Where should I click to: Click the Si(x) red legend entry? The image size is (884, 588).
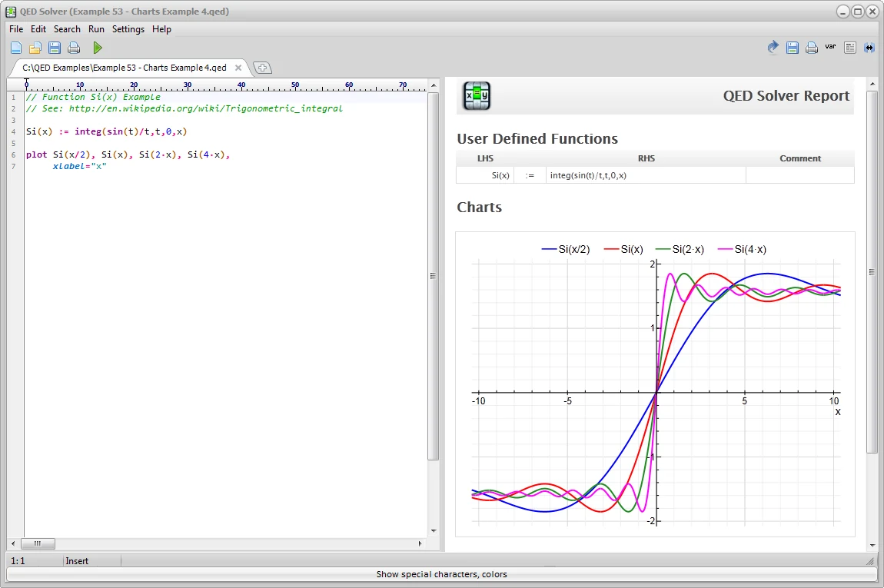pyautogui.click(x=623, y=249)
